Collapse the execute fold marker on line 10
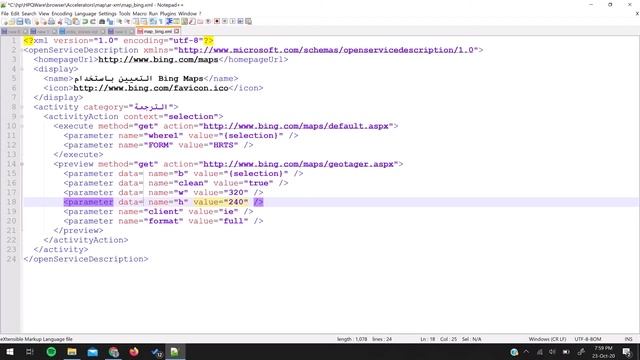 pyautogui.click(x=22, y=126)
